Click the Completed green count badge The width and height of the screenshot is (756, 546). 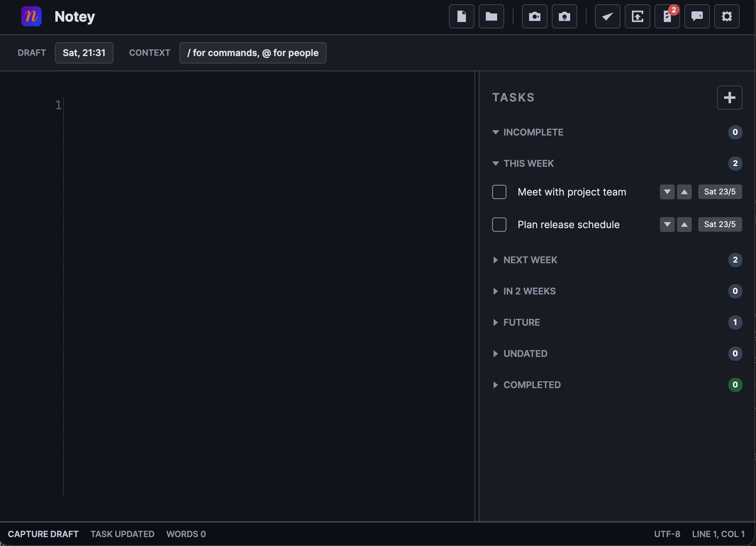click(x=735, y=385)
